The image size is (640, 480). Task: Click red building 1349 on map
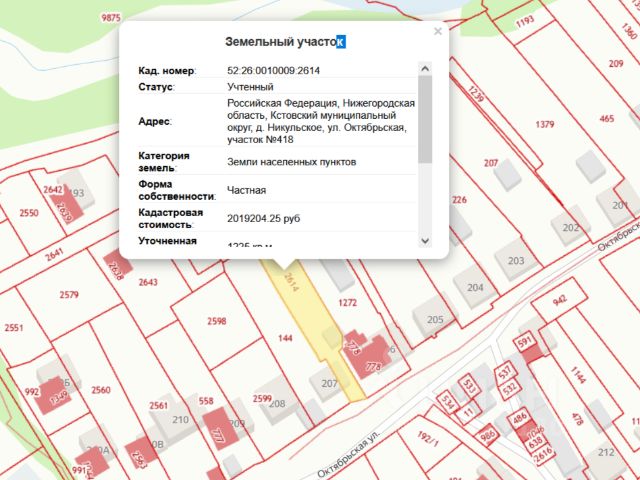tap(53, 395)
